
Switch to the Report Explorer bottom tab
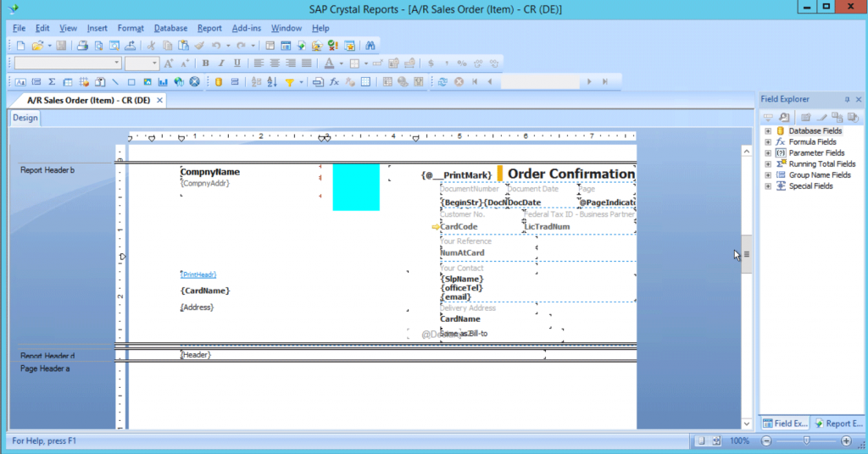point(838,424)
